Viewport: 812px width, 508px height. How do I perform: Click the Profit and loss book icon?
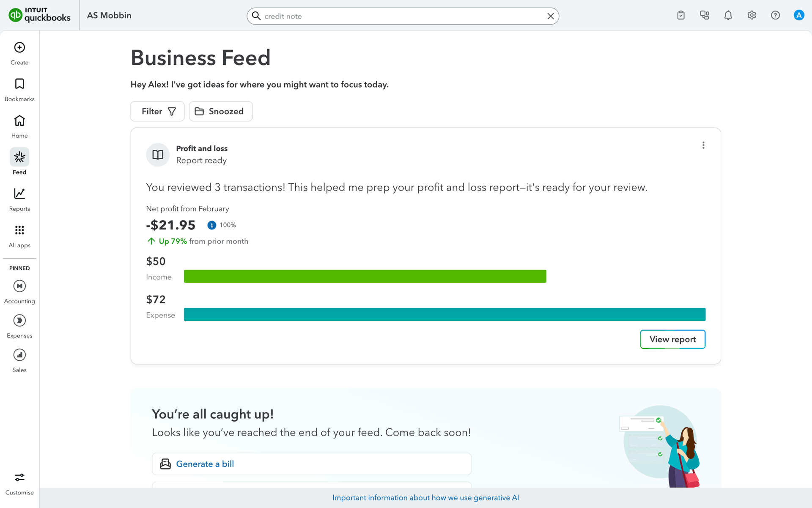[158, 155]
